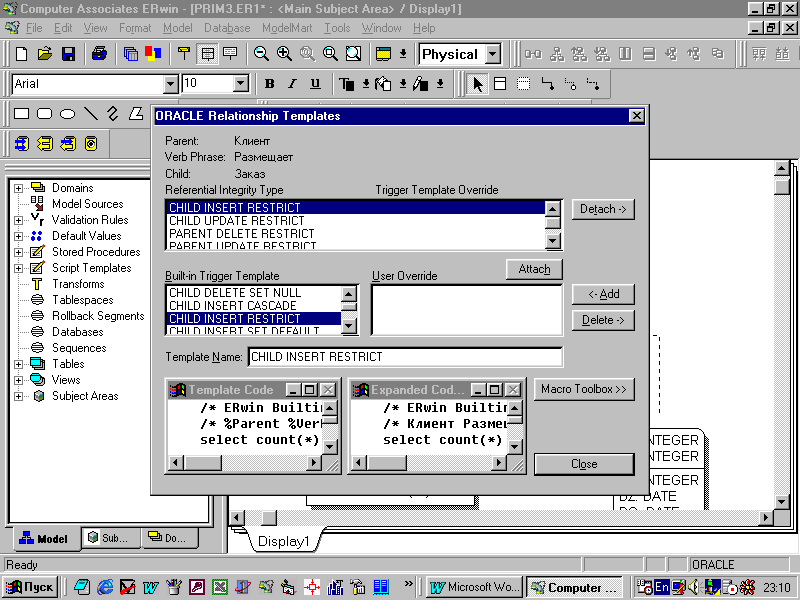
Task: Open the Model menu
Action: [178, 28]
